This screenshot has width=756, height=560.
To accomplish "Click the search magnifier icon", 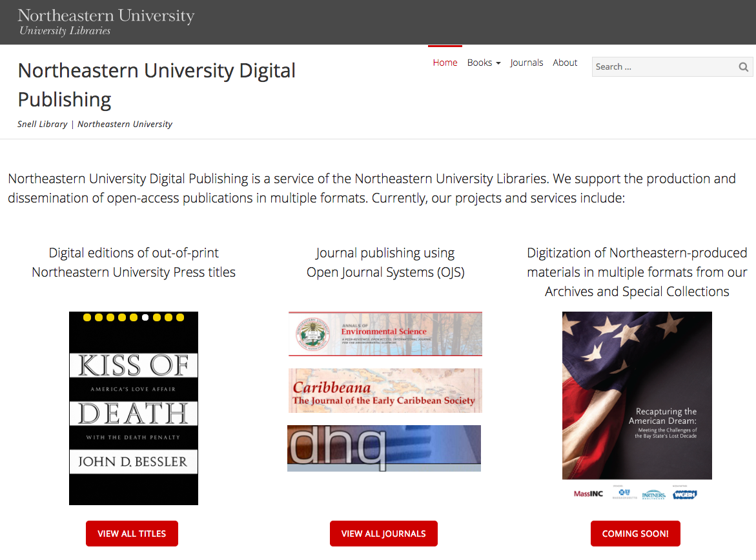I will (743, 67).
